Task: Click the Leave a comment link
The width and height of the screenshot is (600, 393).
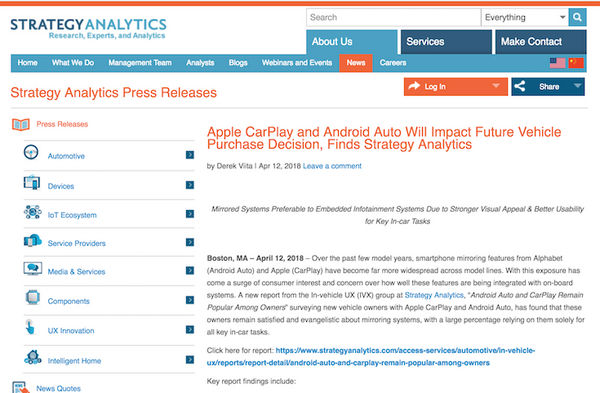Action: click(x=332, y=166)
